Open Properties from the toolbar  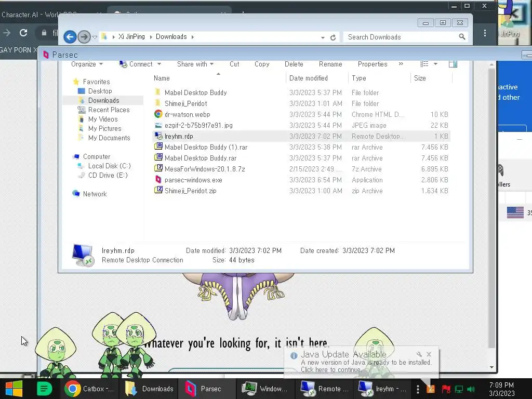pyautogui.click(x=373, y=64)
